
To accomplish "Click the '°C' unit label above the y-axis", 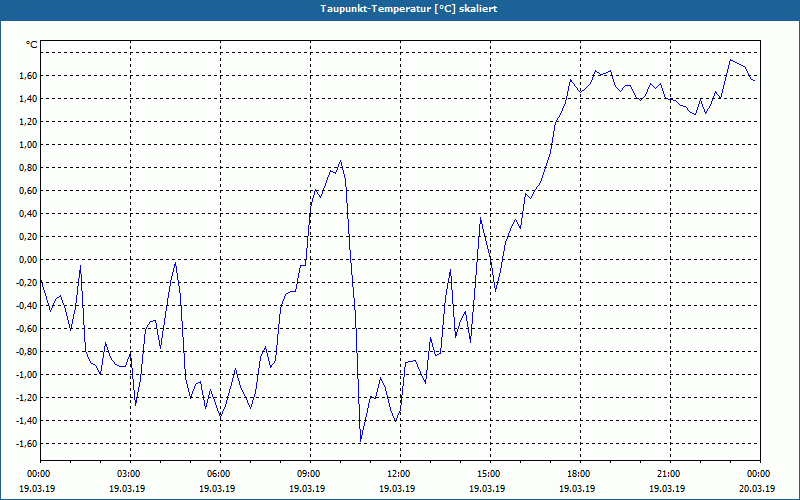I will [32, 45].
